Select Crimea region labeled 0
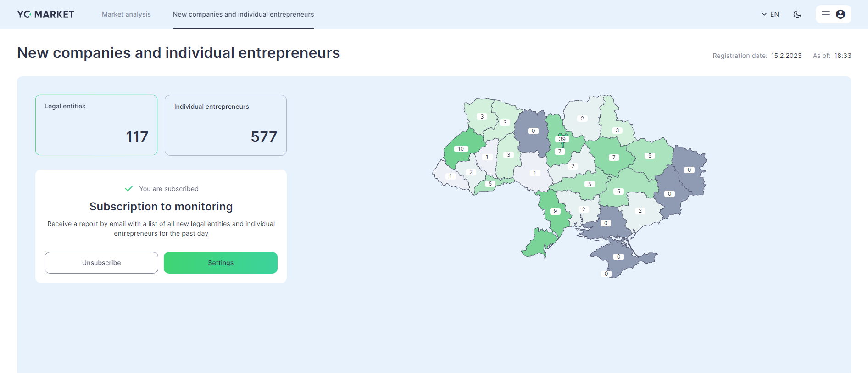The width and height of the screenshot is (868, 373). [618, 257]
